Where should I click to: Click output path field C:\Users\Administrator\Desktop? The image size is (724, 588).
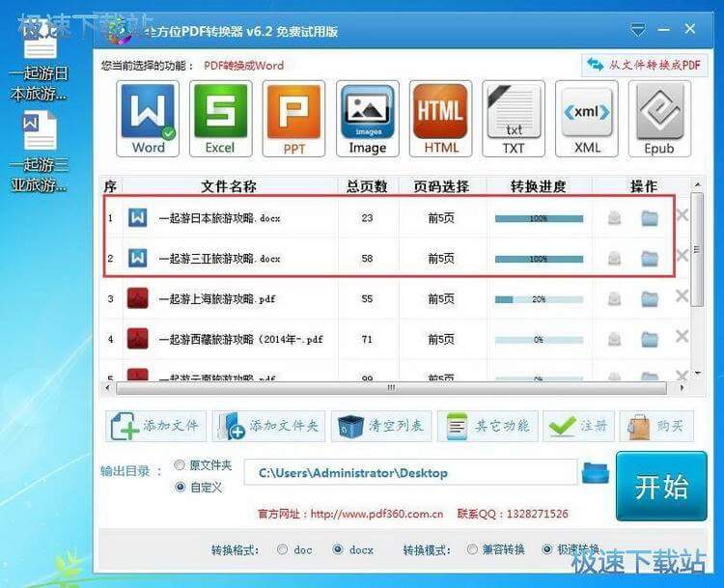(410, 472)
